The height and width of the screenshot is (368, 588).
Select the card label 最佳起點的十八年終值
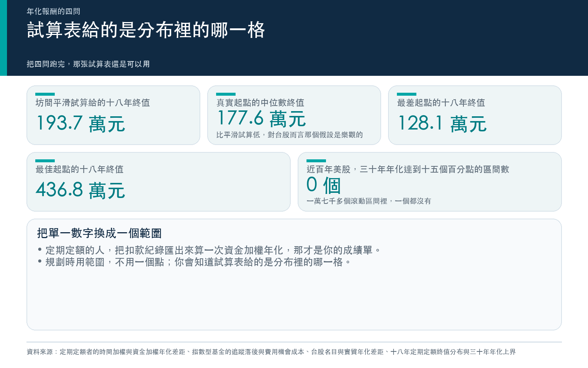point(79,169)
